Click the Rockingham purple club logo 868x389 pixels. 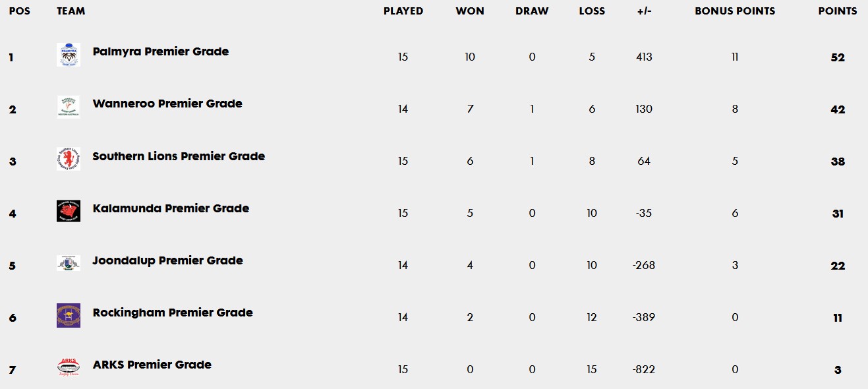69,315
